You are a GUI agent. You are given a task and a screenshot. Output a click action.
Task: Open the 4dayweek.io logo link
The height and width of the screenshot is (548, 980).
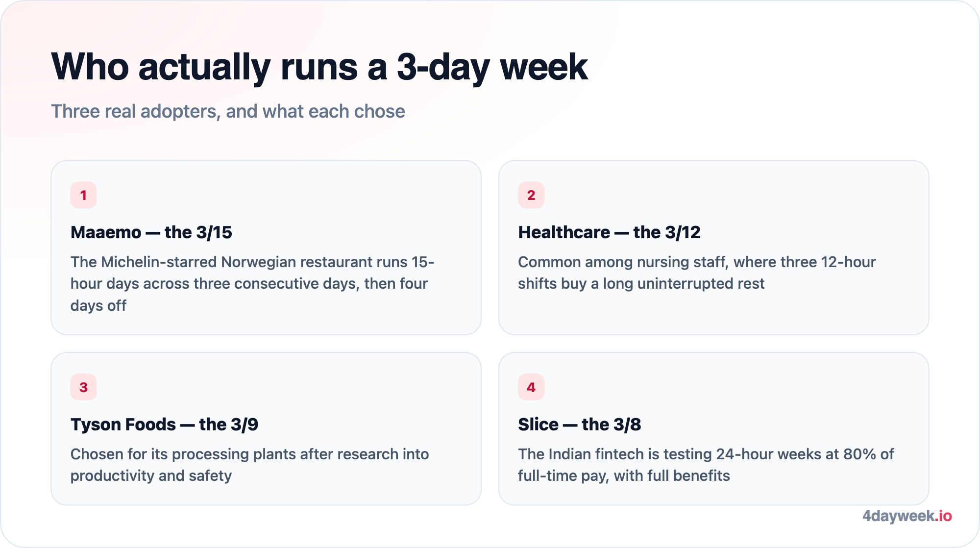[x=907, y=516]
